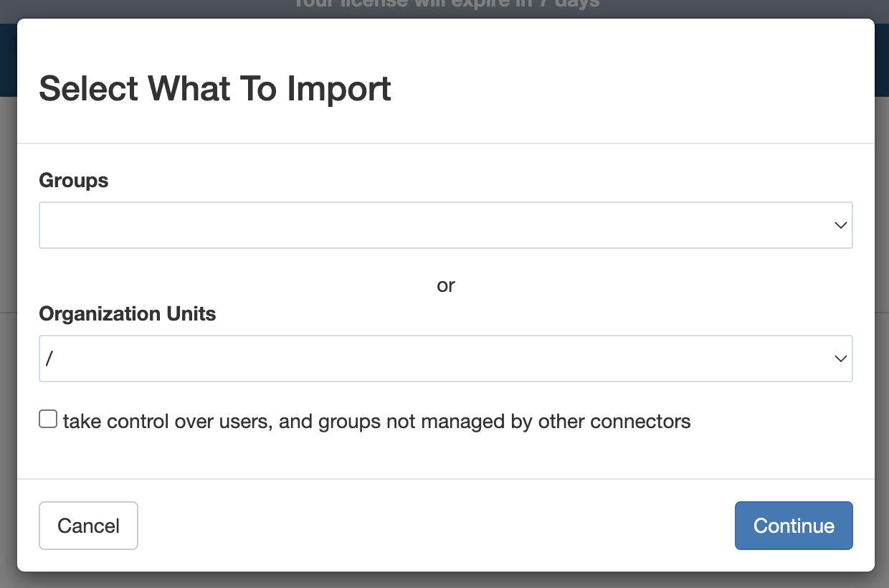Dismiss the dialog with Cancel
889x588 pixels.
pyautogui.click(x=88, y=526)
